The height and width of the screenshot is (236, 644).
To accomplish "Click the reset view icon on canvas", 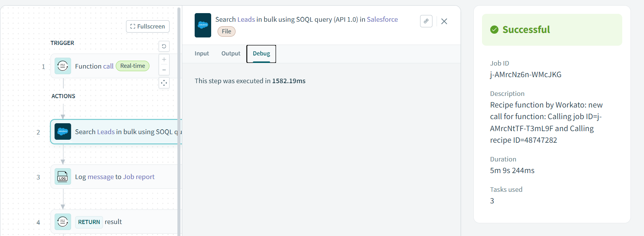I will click(x=164, y=46).
